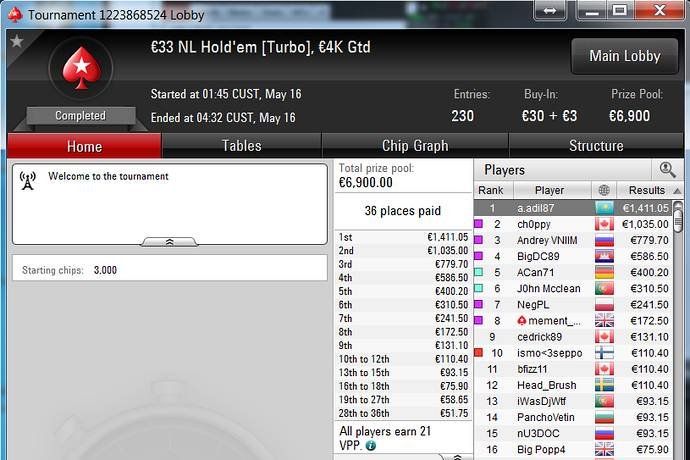Go to the Main Lobby
The image size is (690, 460).
(x=624, y=56)
